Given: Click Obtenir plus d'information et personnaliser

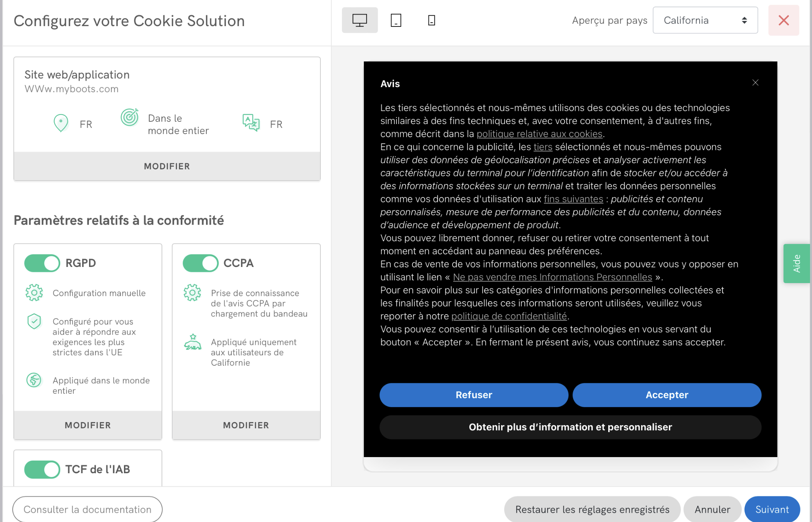Looking at the screenshot, I should click(x=570, y=427).
